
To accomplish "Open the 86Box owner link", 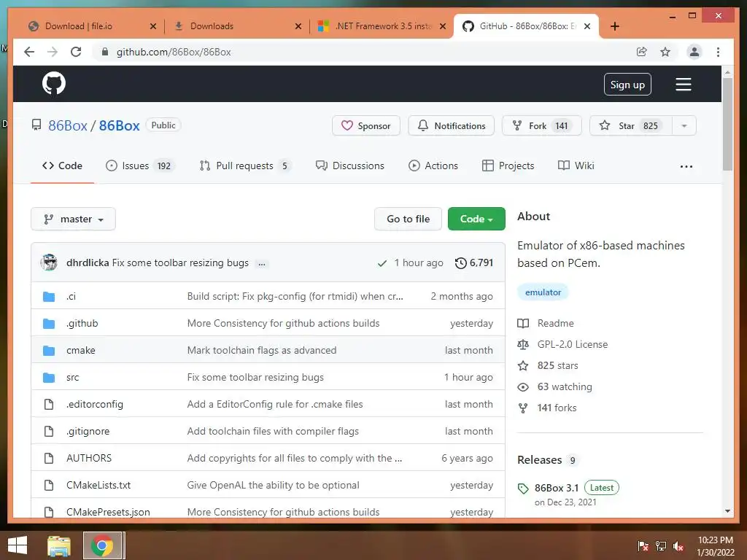I will point(68,125).
